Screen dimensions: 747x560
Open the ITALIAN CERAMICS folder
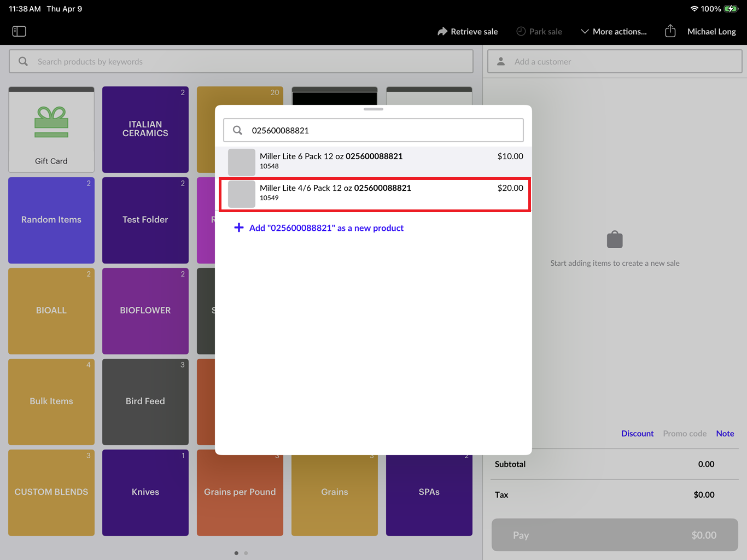(145, 130)
